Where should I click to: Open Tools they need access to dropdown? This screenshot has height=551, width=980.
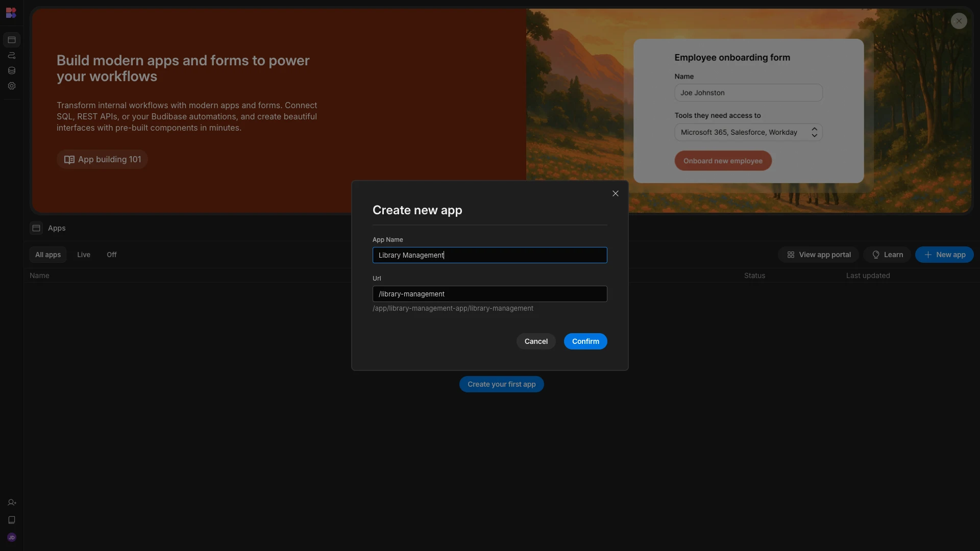[748, 132]
